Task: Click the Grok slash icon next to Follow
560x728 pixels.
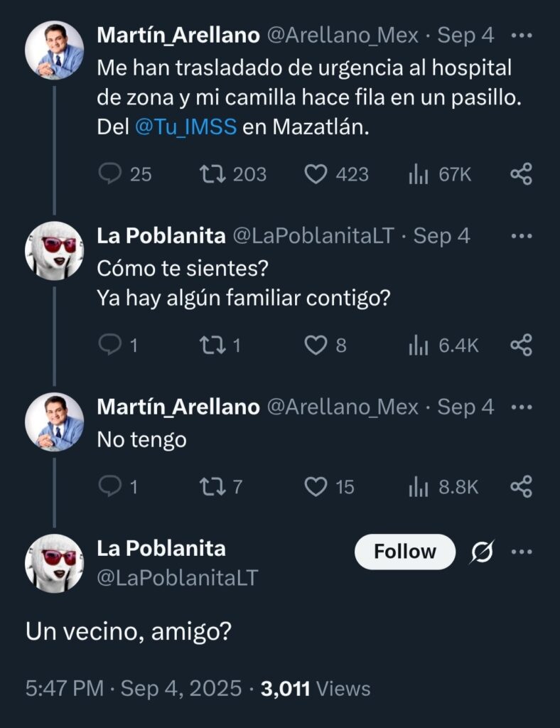Action: (x=483, y=552)
